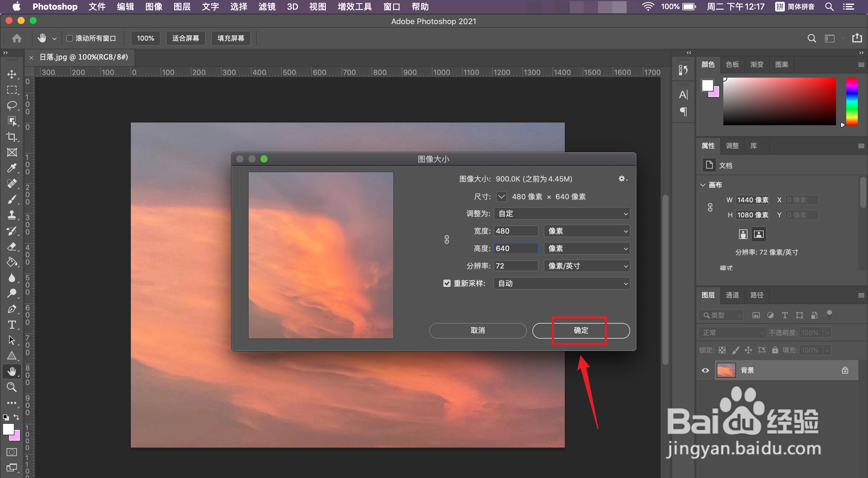Open the 调整为 preset dropdown

click(x=562, y=213)
